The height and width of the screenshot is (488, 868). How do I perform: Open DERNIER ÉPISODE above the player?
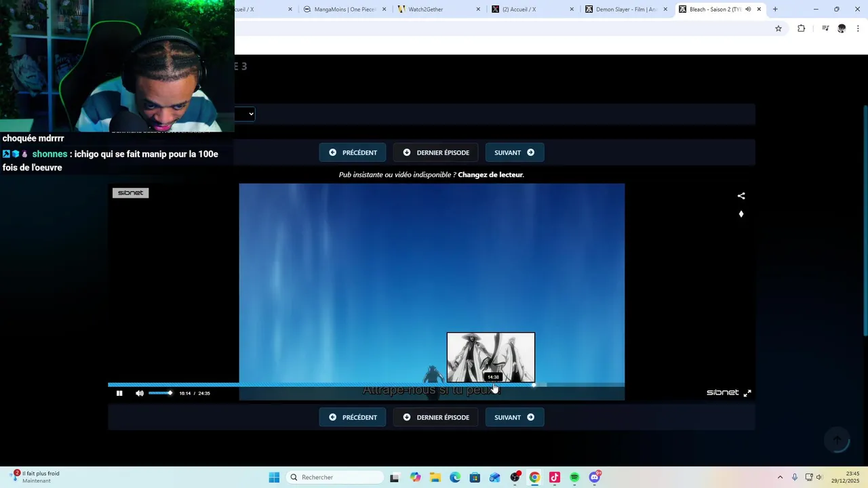(x=436, y=152)
